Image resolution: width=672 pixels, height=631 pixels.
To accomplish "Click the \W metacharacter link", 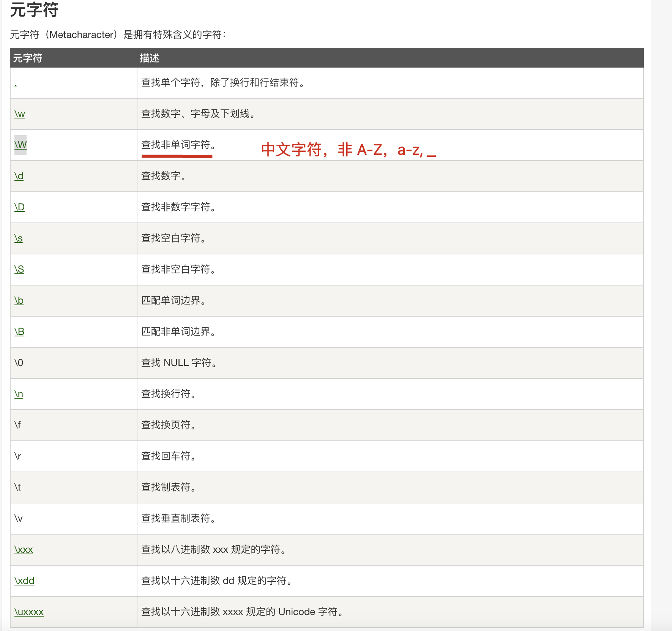I will pos(21,145).
